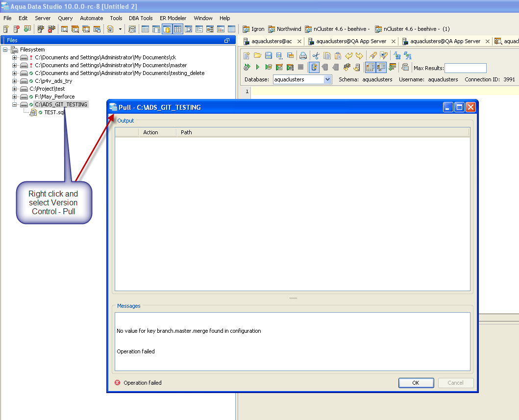Select the C:\ADS_GIT_TESTING tree item
This screenshot has width=519, height=420.
[x=61, y=104]
